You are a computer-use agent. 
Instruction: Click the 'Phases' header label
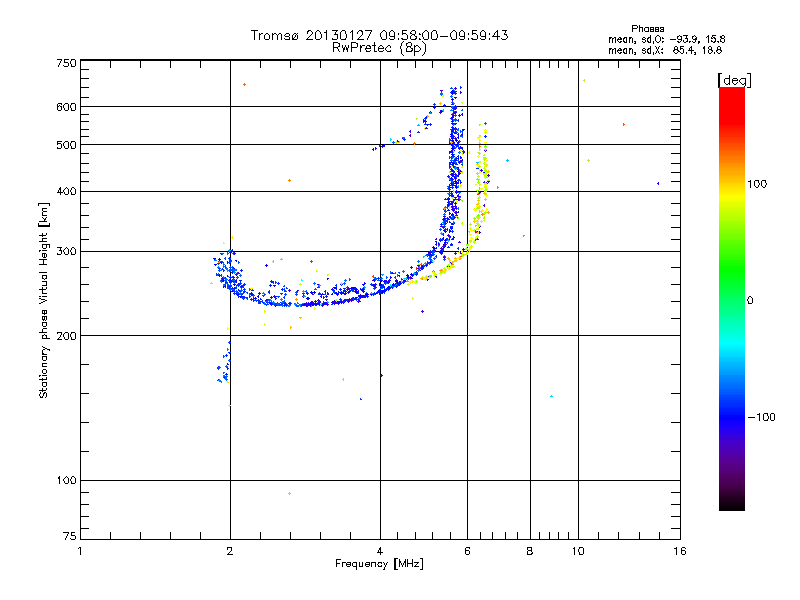pyautogui.click(x=647, y=29)
